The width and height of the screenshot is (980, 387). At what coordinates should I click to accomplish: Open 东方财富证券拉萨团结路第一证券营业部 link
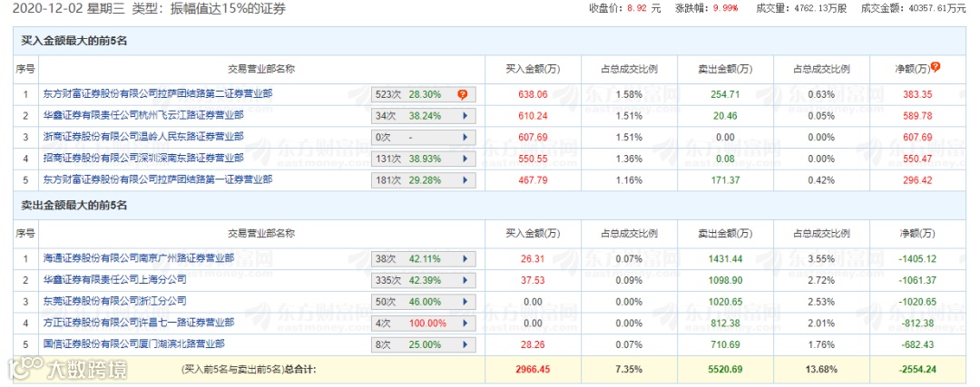(x=158, y=179)
